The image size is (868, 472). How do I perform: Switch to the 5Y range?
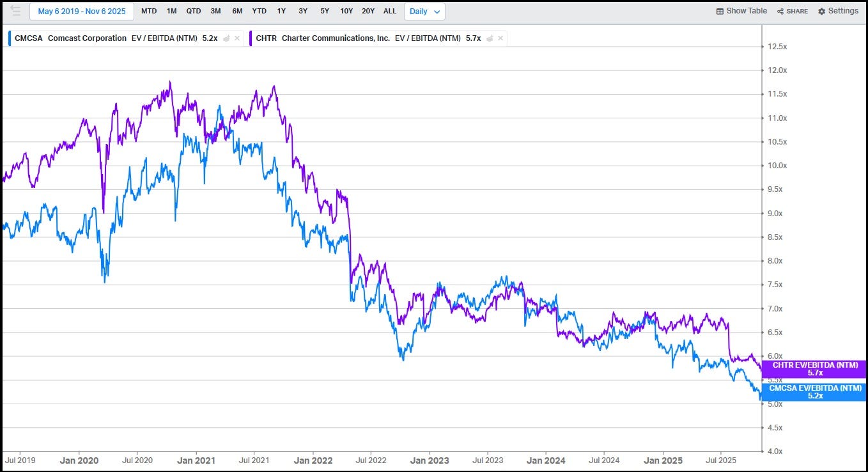(x=325, y=12)
